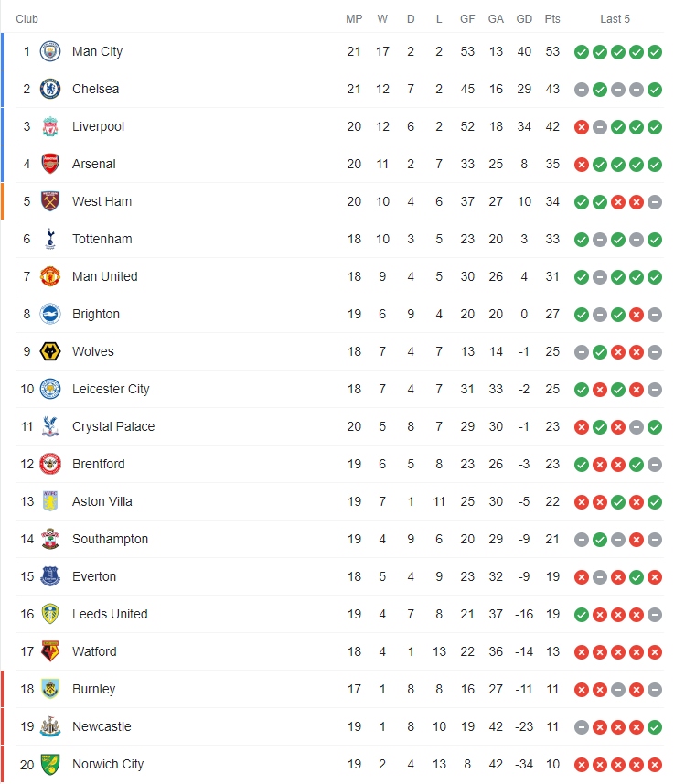Click Liverpool's first Last 5 loss icon
Image resolution: width=685 pixels, height=784 pixels.
pos(581,127)
